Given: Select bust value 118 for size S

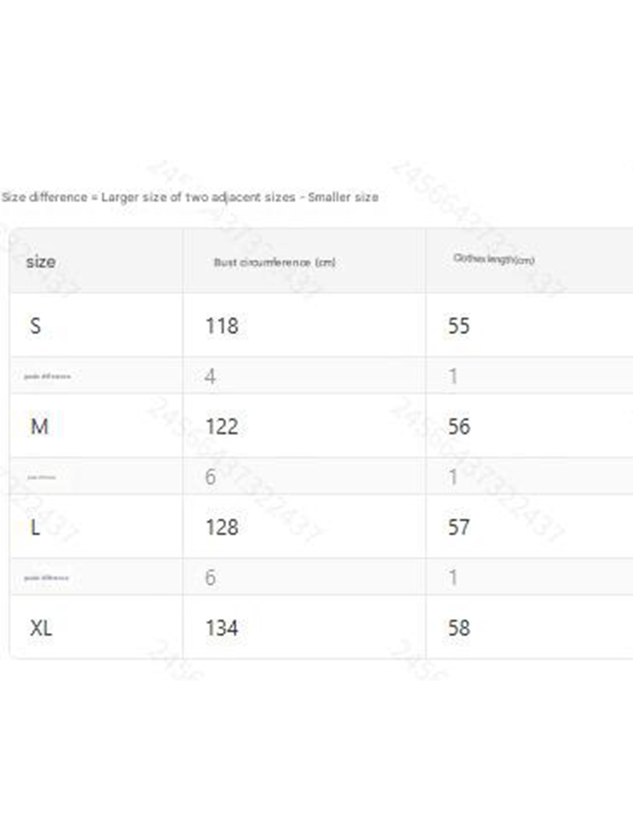Looking at the screenshot, I should click(222, 326).
